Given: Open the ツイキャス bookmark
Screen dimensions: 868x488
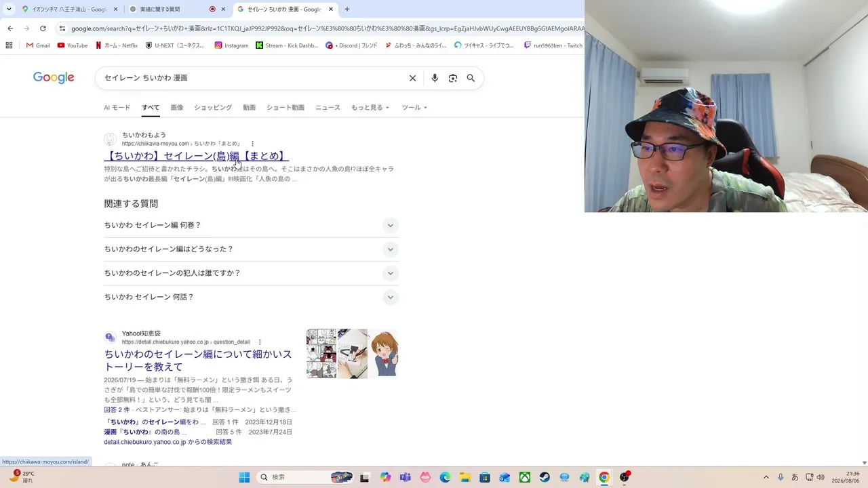Looking at the screenshot, I should [x=484, y=45].
